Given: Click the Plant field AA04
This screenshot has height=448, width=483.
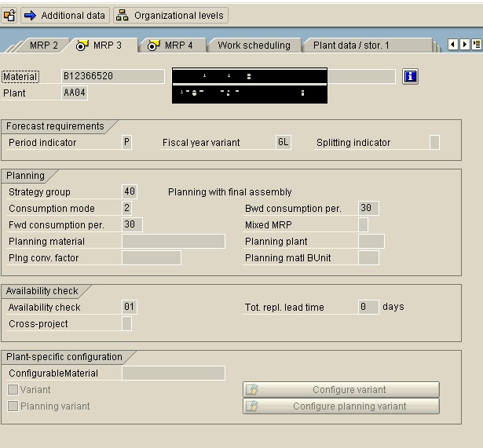Looking at the screenshot, I should pyautogui.click(x=75, y=93).
